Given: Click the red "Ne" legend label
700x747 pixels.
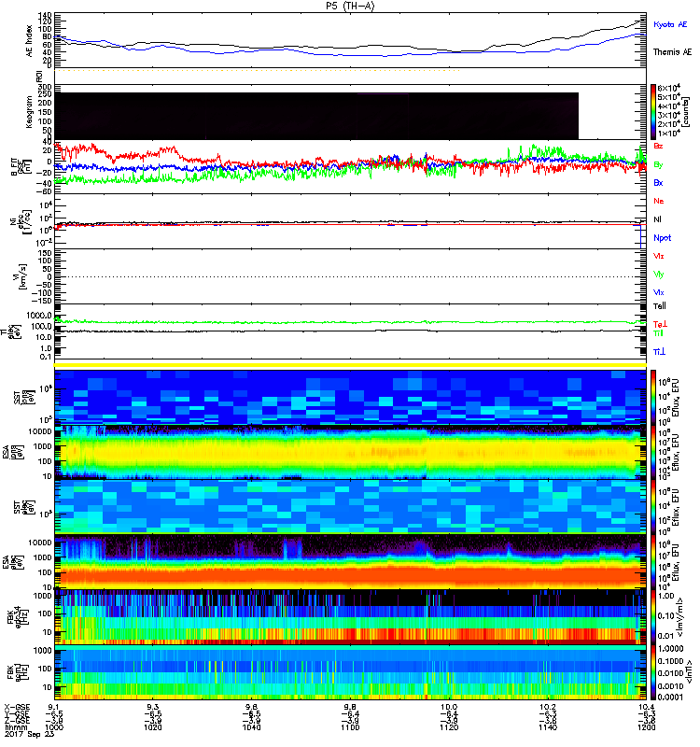Looking at the screenshot, I should [659, 201].
